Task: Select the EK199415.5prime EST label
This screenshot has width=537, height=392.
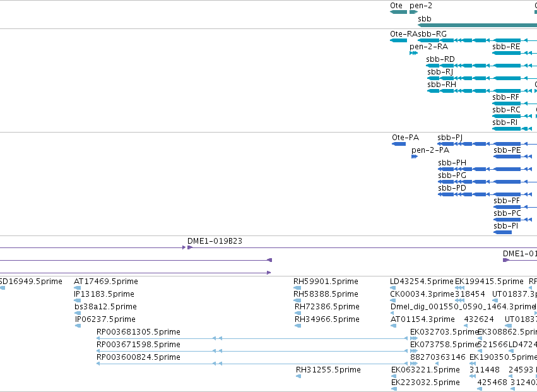Action: [489, 282]
